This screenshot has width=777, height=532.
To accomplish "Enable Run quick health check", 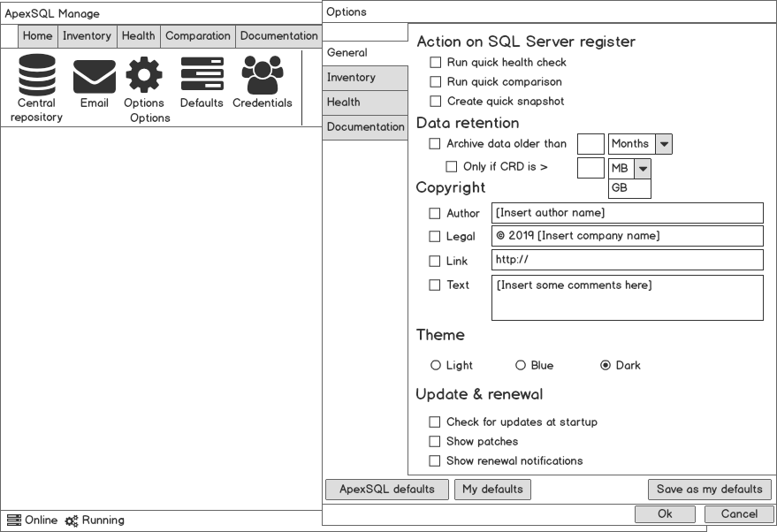I will (435, 63).
